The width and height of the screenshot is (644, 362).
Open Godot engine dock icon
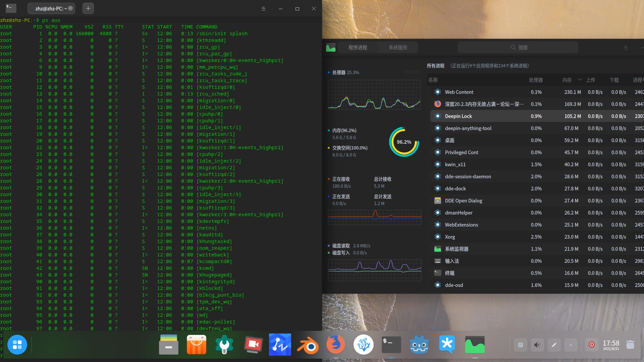click(419, 345)
